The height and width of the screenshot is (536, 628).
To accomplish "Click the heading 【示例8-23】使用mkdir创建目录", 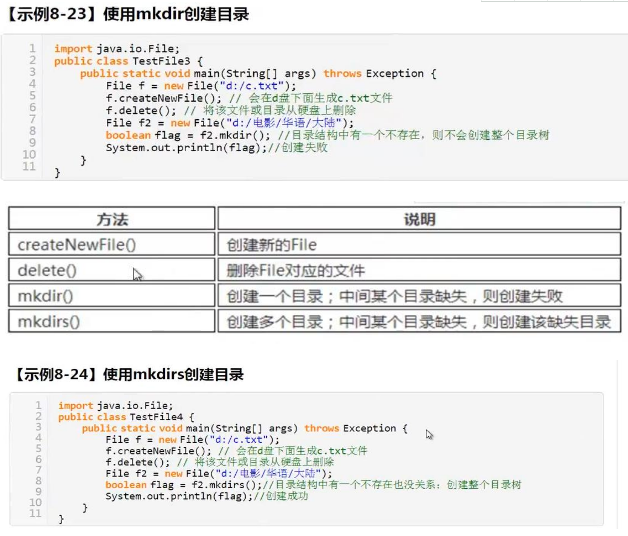I will pyautogui.click(x=128, y=14).
